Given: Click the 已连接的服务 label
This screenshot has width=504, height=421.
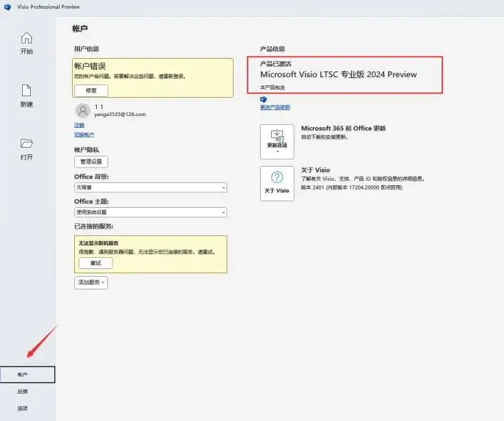Looking at the screenshot, I should pos(93,226).
